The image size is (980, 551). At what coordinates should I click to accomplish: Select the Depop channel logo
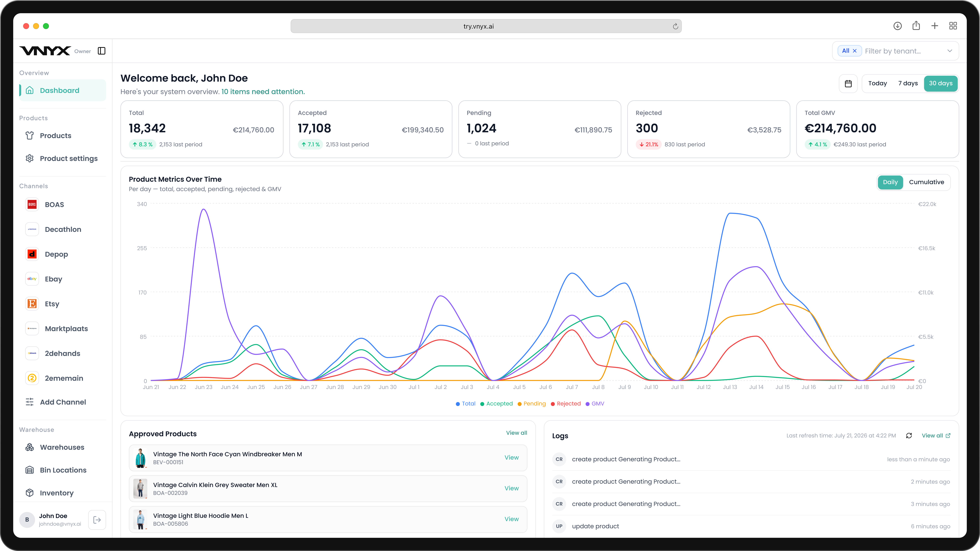[32, 254]
